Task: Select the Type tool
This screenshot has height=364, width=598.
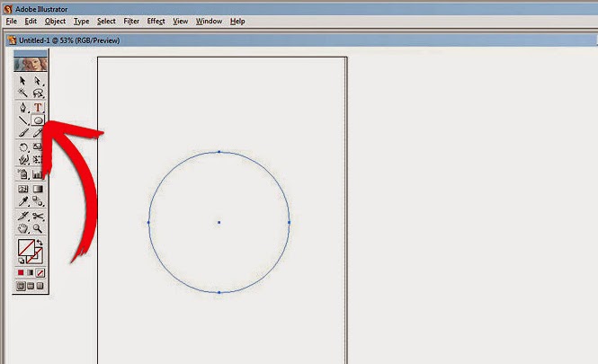Action: click(x=38, y=108)
